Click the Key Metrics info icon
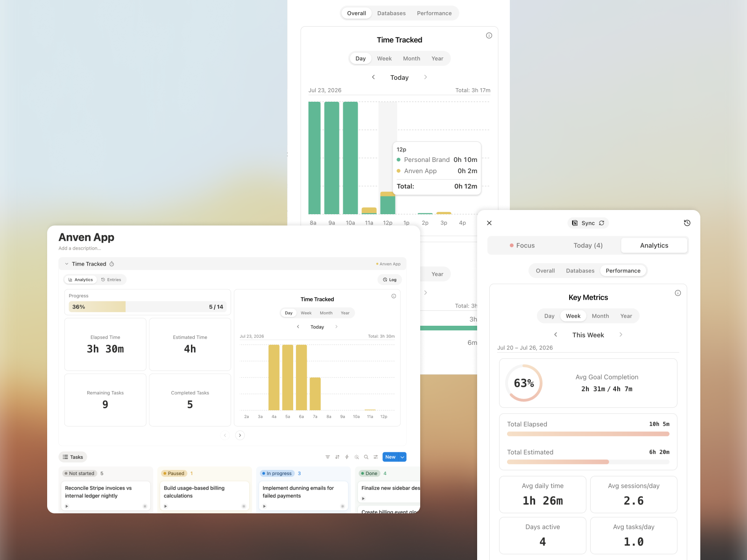Image resolution: width=747 pixels, height=560 pixels. coord(678,293)
